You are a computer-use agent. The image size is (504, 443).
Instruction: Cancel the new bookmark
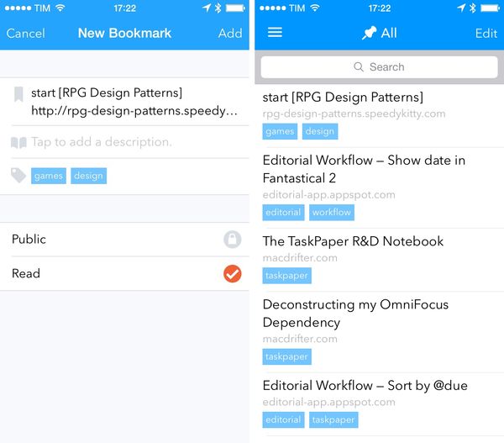25,34
